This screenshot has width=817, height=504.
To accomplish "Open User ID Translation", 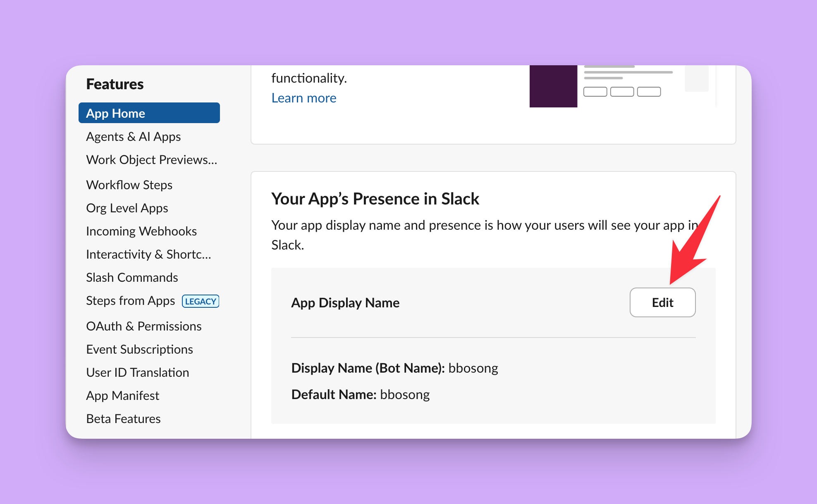I will (137, 372).
